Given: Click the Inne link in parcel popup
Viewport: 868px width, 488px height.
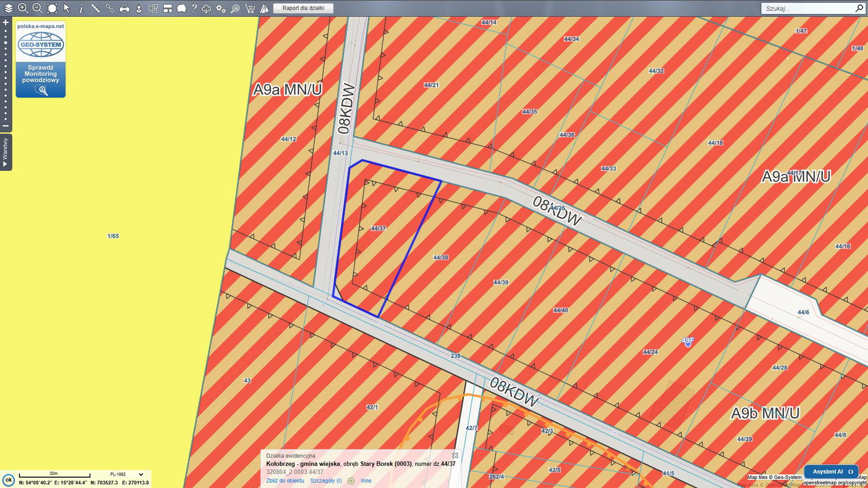Looking at the screenshot, I should pos(366,481).
